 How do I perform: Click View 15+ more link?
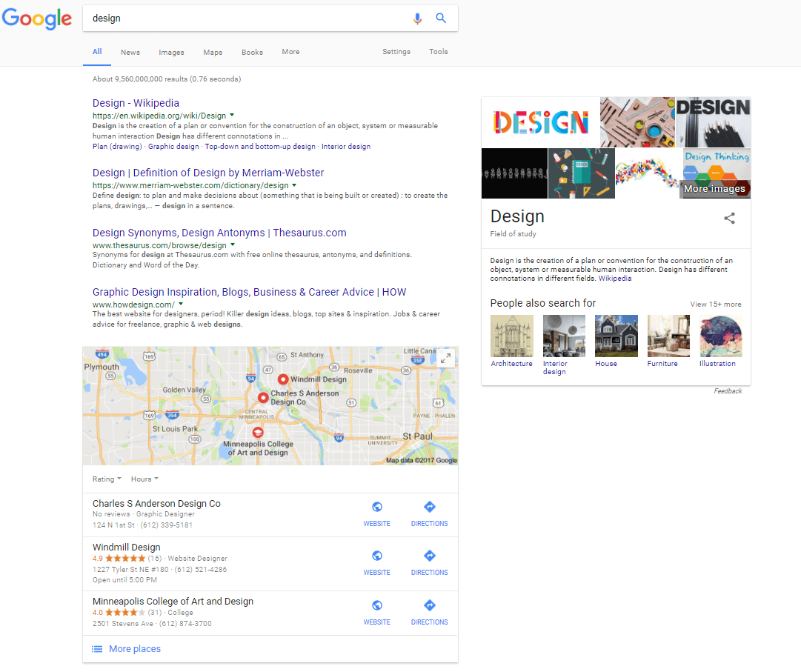coord(716,305)
